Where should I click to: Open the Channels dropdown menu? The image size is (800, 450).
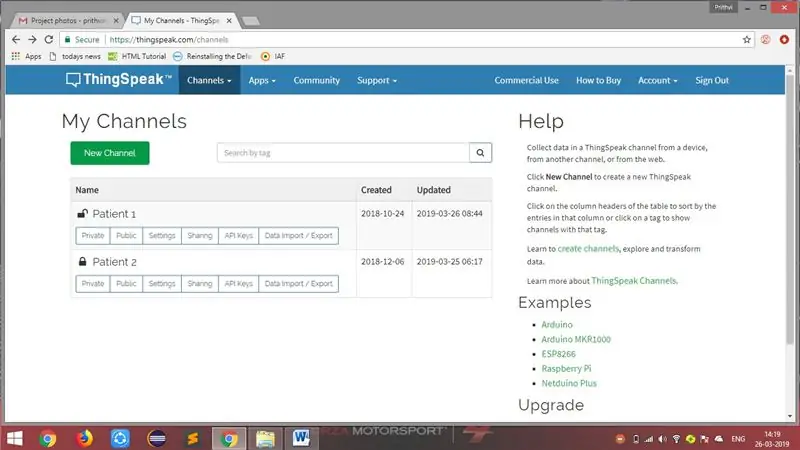coord(209,80)
